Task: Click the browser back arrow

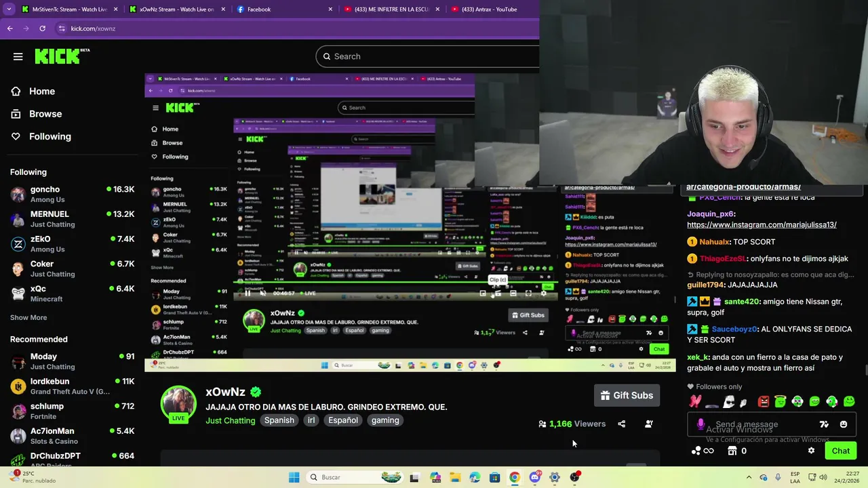Action: pos(9,28)
